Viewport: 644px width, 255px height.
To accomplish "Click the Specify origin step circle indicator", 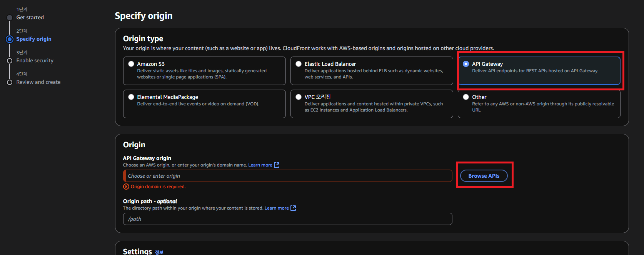I will click(10, 39).
